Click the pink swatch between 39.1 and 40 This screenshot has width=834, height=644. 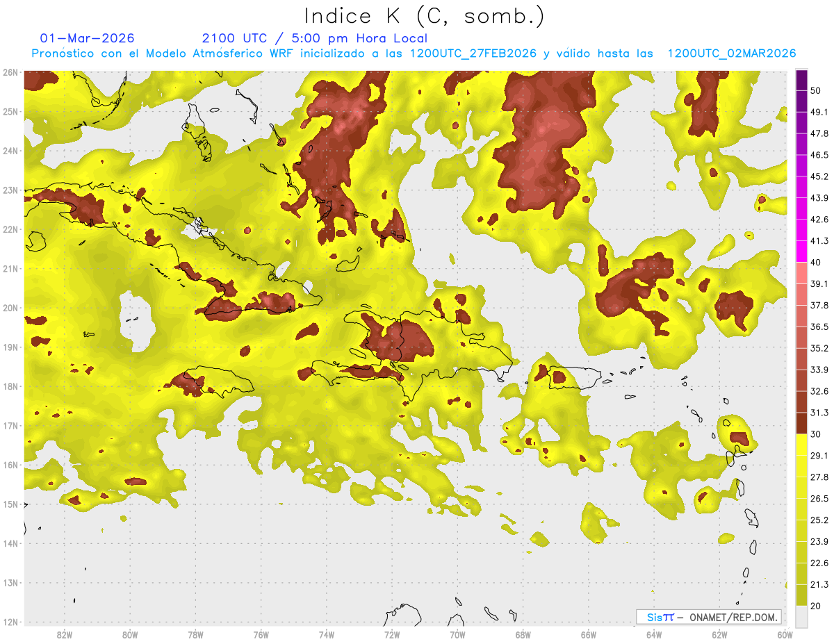801,273
